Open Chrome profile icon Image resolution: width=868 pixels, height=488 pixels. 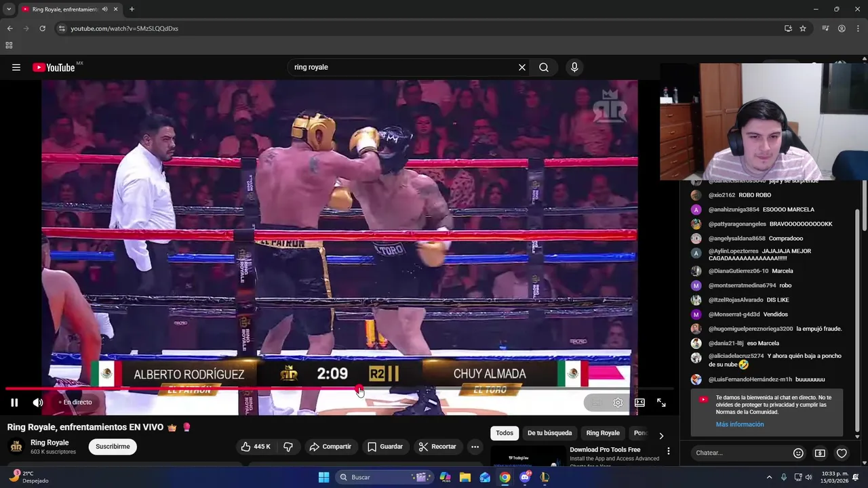tap(842, 28)
